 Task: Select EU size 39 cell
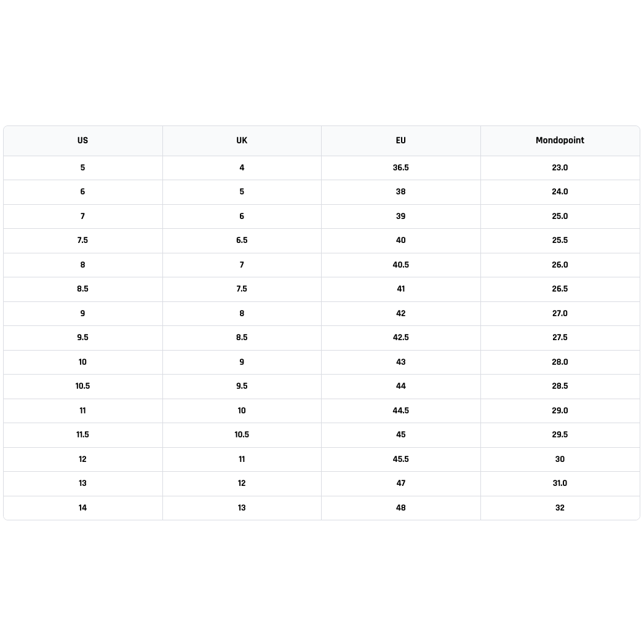[x=400, y=216]
